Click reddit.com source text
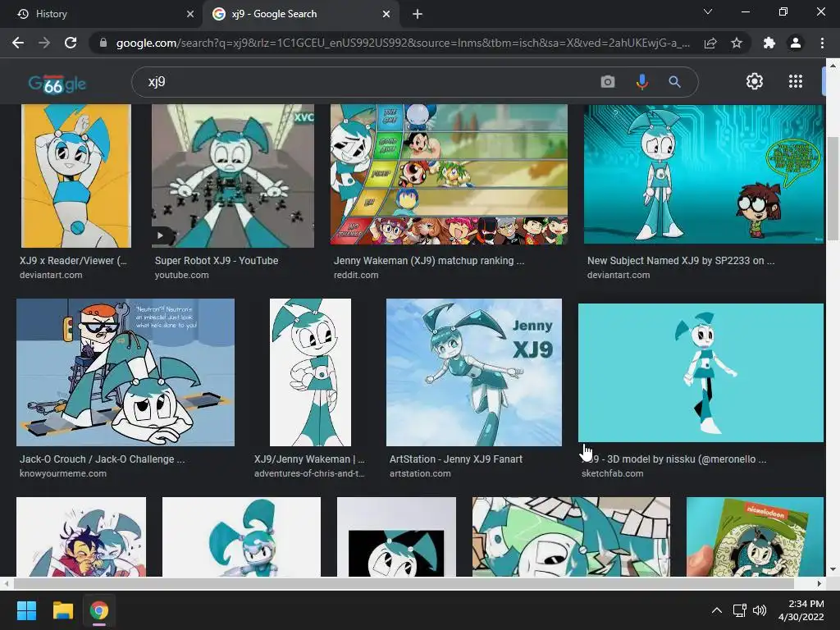 click(x=356, y=275)
